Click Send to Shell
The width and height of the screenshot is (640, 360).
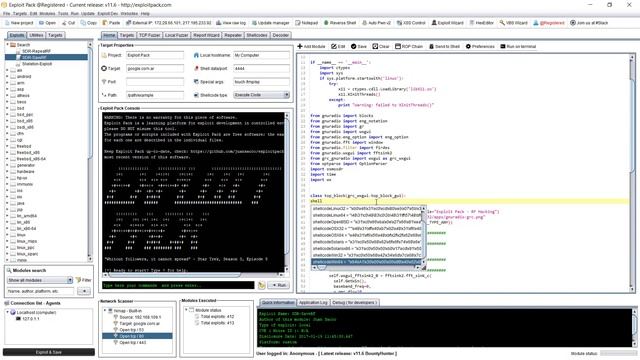(x=444, y=47)
